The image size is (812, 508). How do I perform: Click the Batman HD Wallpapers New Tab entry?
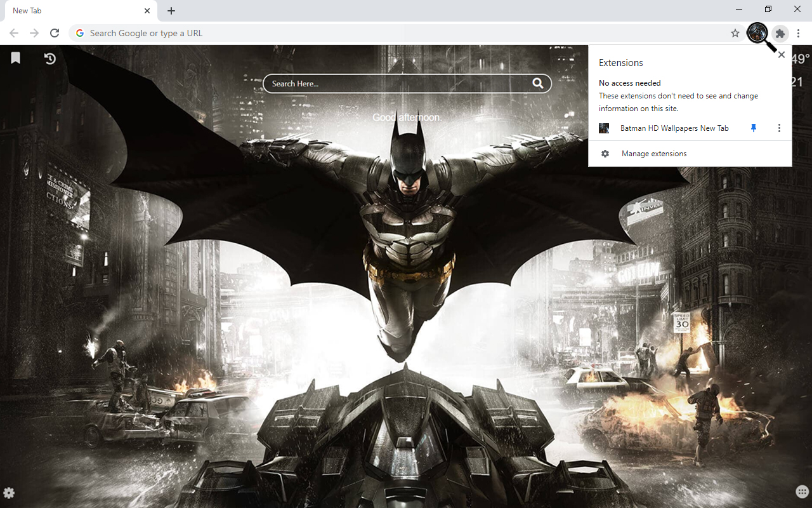click(674, 128)
